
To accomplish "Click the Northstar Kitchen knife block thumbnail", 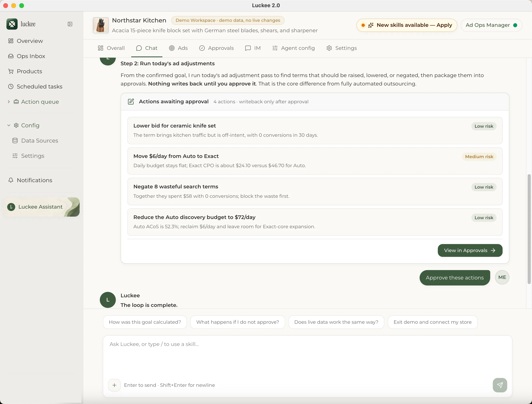I will (x=101, y=25).
